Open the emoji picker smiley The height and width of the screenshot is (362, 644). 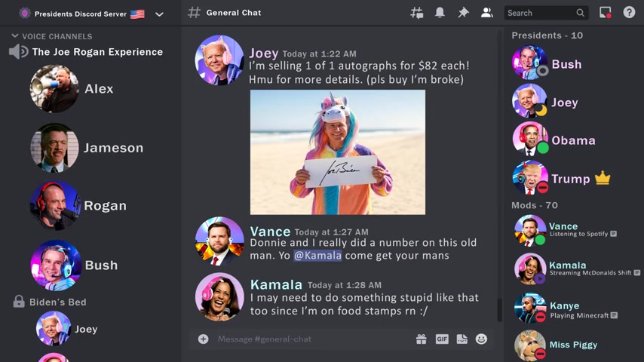(481, 339)
